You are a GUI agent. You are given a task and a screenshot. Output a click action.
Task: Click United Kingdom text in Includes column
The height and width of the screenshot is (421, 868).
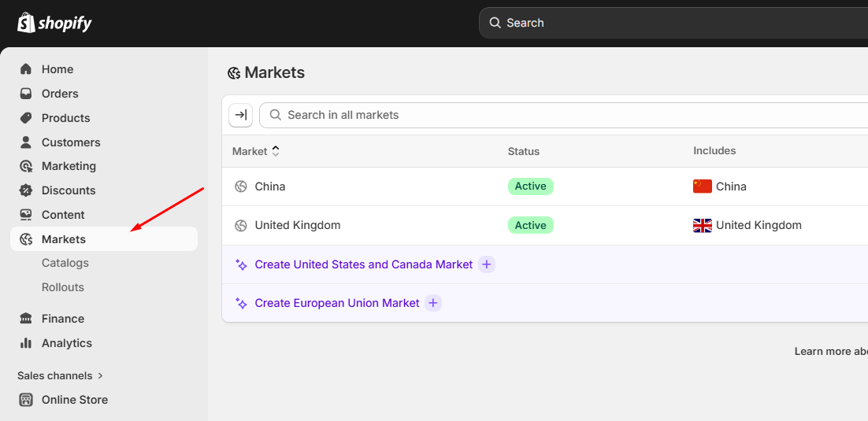(x=759, y=225)
